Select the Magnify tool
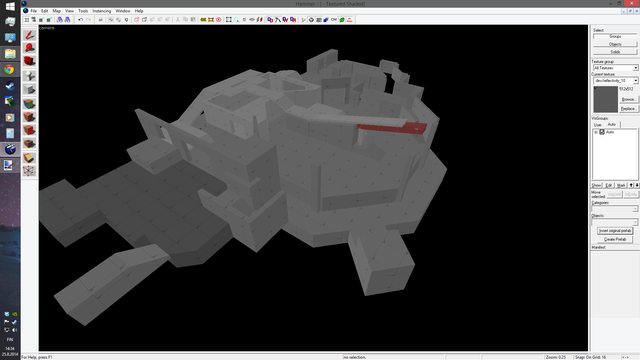640x360 pixels. (29, 48)
